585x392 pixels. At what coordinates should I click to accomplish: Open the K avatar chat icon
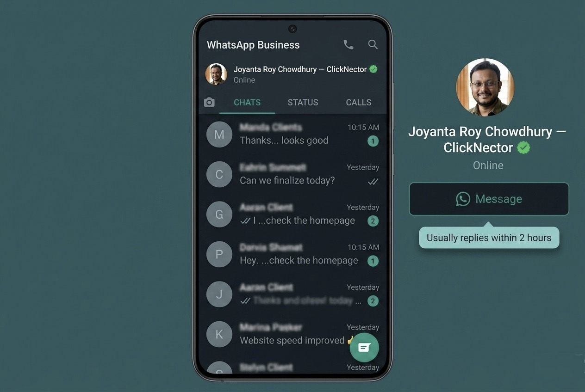tap(219, 334)
